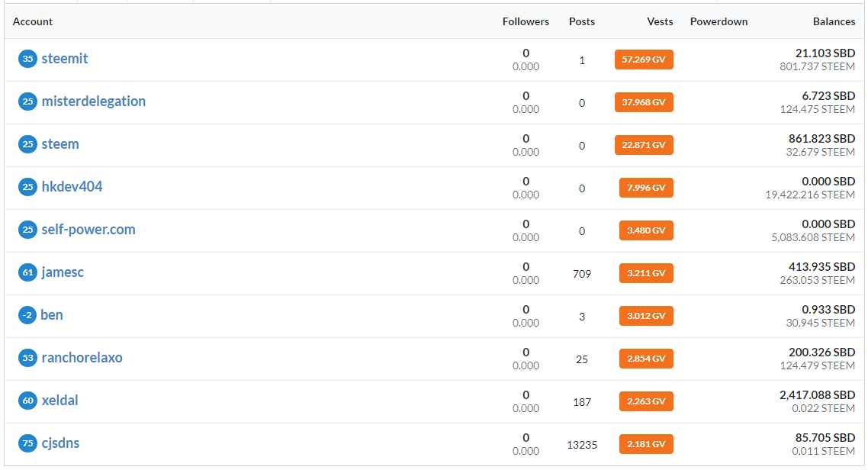The height and width of the screenshot is (470, 868).
Task: Click the Balances column header
Action: pos(834,21)
